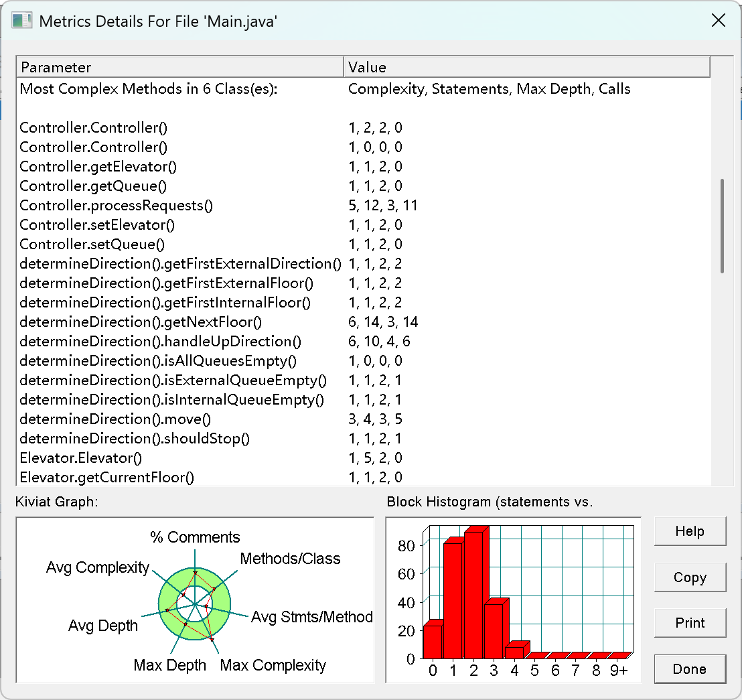The width and height of the screenshot is (742, 700).
Task: Select determineDirection().shouldStop() row
Action: tap(364, 438)
